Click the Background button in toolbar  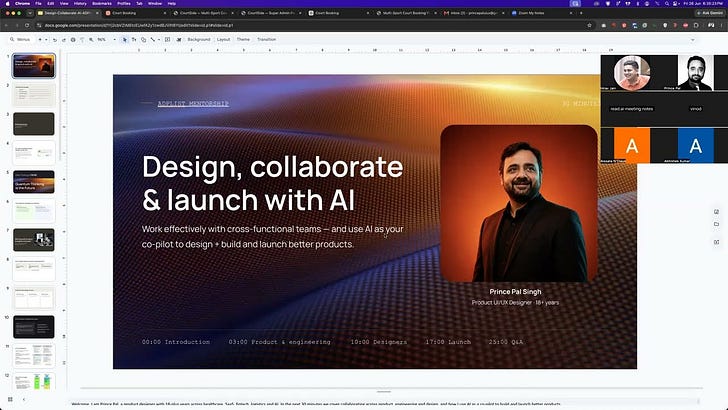[x=199, y=40]
